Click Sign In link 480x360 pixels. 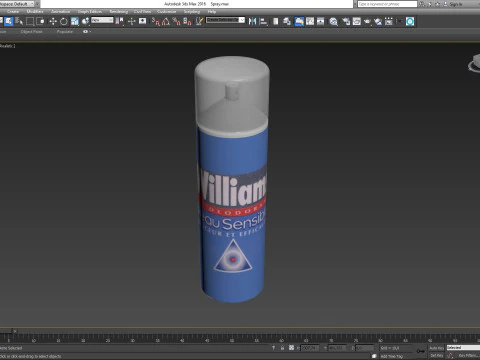456,4
